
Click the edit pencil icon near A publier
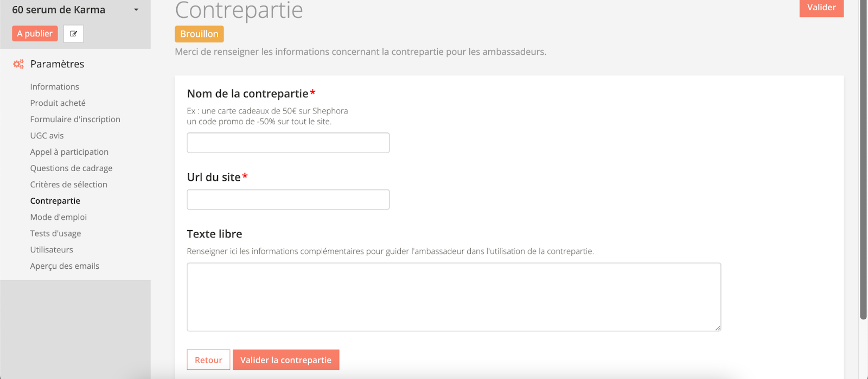pyautogui.click(x=73, y=34)
